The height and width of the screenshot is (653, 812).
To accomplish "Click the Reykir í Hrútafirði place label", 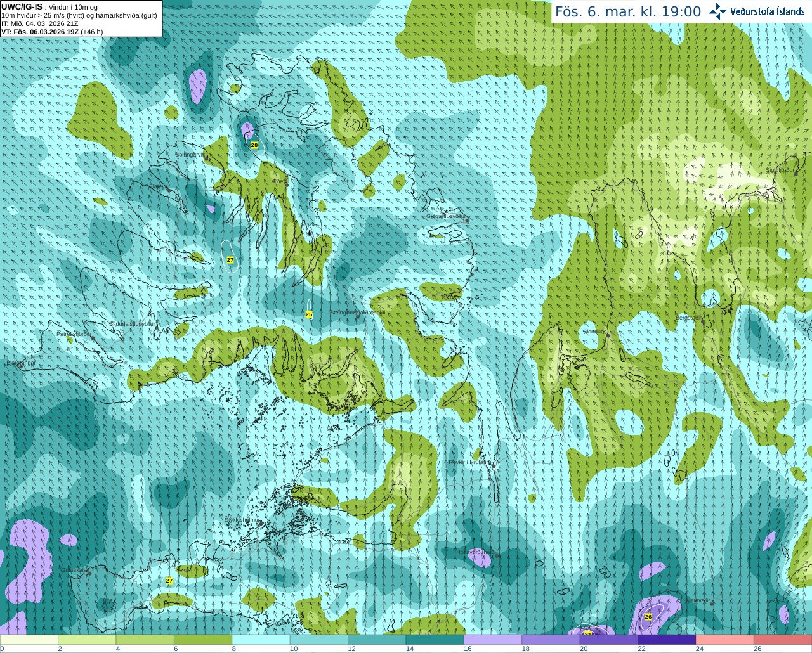I will point(471,462).
